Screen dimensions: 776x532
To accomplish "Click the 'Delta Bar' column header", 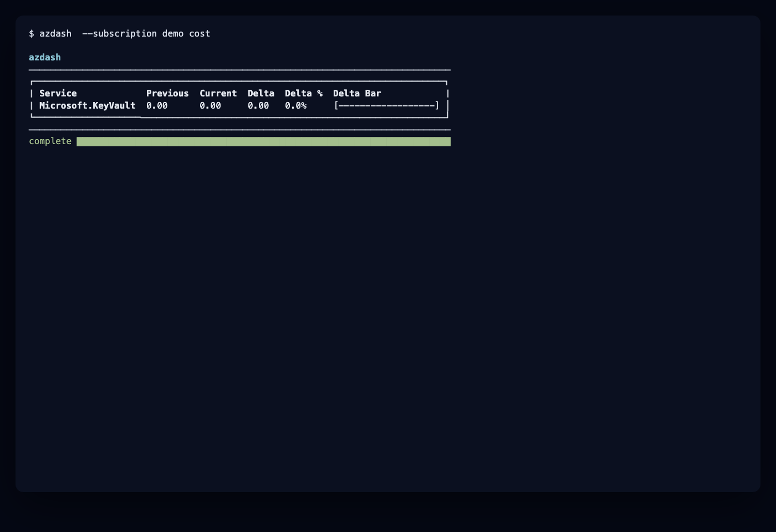I will (357, 94).
